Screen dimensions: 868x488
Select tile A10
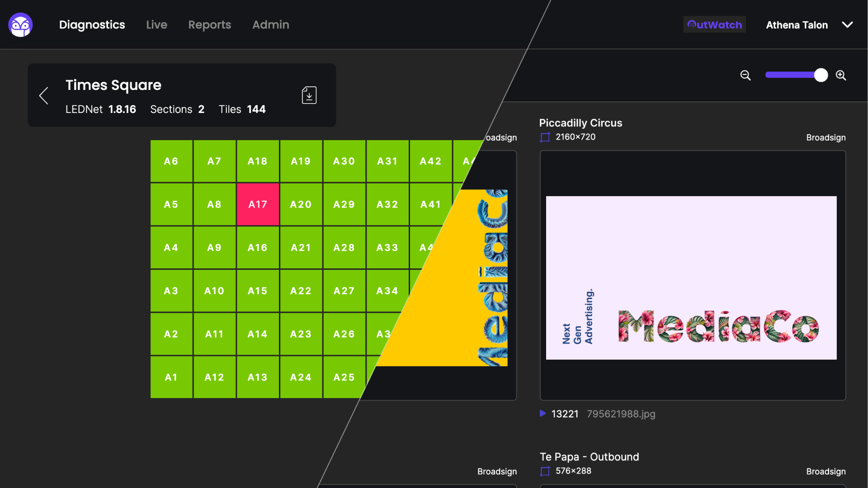(x=214, y=291)
